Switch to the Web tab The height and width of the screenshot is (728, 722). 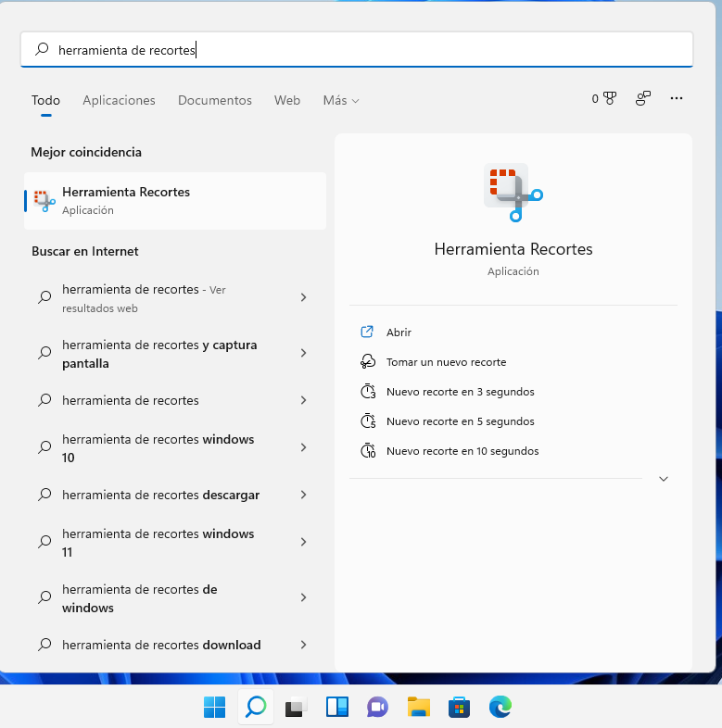click(287, 100)
